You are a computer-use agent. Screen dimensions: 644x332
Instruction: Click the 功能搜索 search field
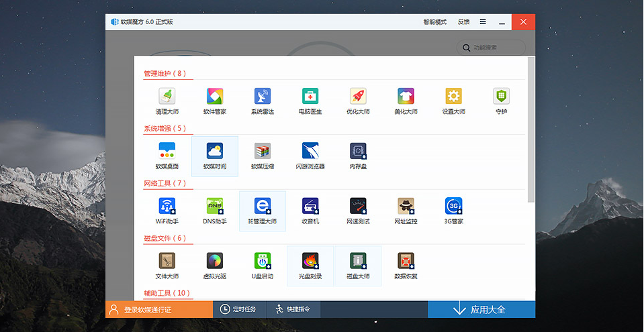click(491, 48)
